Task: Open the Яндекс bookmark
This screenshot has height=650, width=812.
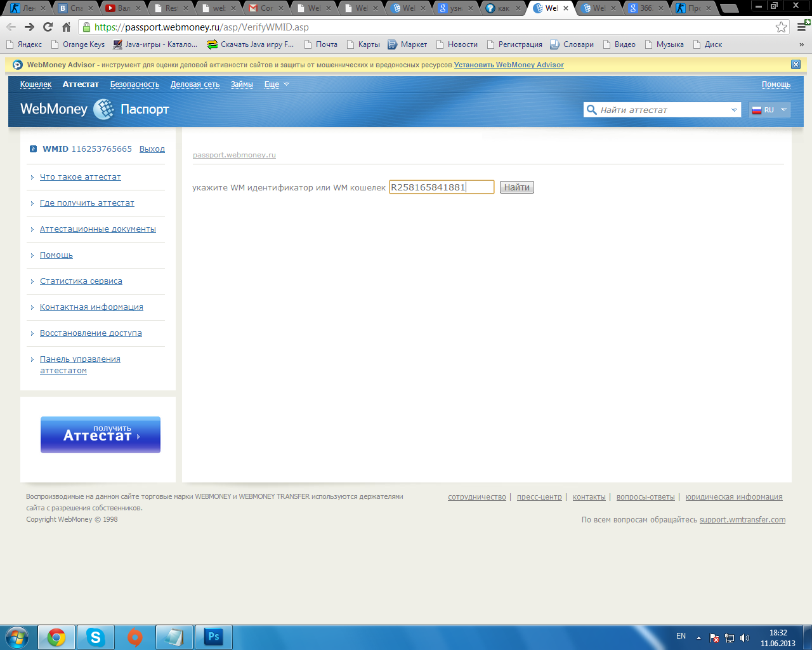Action: coord(24,44)
